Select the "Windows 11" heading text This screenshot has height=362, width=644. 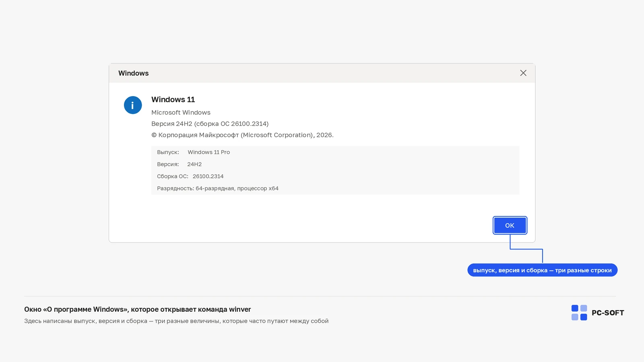coord(173,99)
